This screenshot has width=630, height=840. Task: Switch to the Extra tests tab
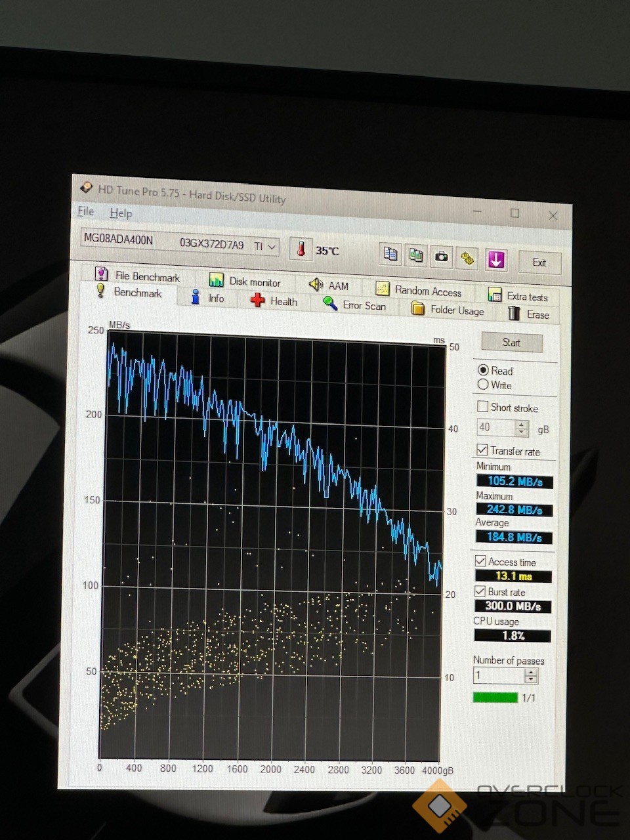point(527,297)
